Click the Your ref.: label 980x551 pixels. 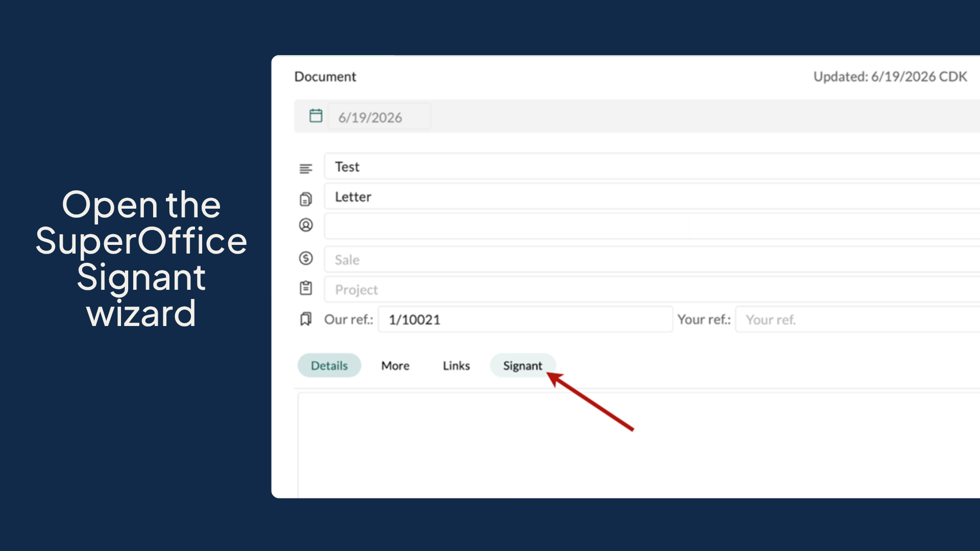pyautogui.click(x=704, y=319)
